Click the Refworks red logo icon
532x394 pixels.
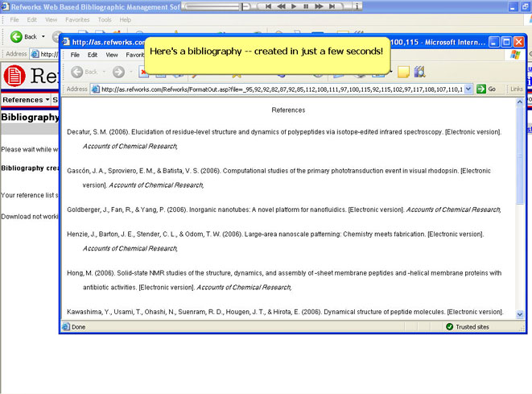[x=14, y=77]
